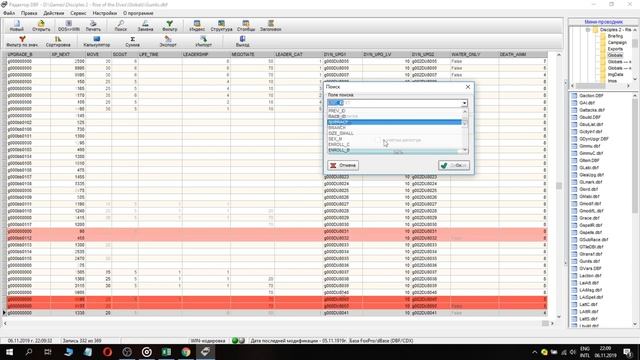Screen dimensions: 640x360
Task: Collapse the Disciples 2 tree folder
Action: click(x=588, y=30)
